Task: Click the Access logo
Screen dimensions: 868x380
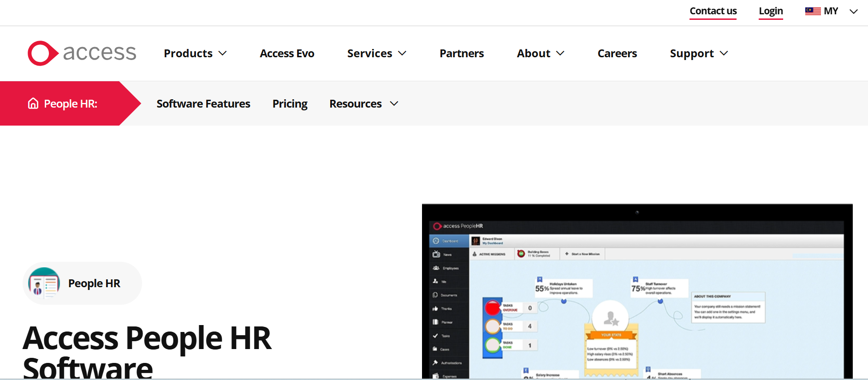Action: [x=82, y=53]
